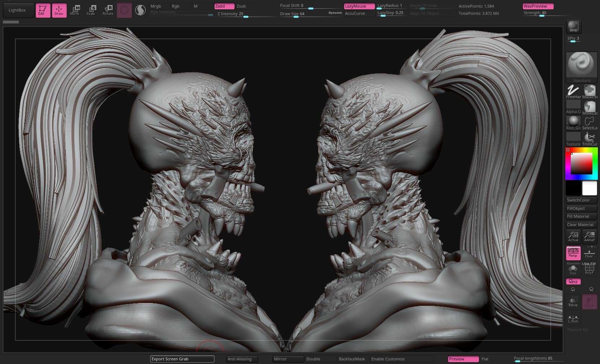This screenshot has width=600, height=364.
Task: Toggle WaxPreview button
Action: (x=538, y=6)
